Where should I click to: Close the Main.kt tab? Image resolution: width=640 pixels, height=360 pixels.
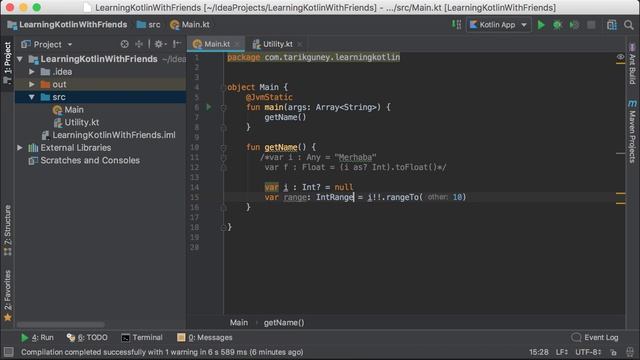[237, 44]
